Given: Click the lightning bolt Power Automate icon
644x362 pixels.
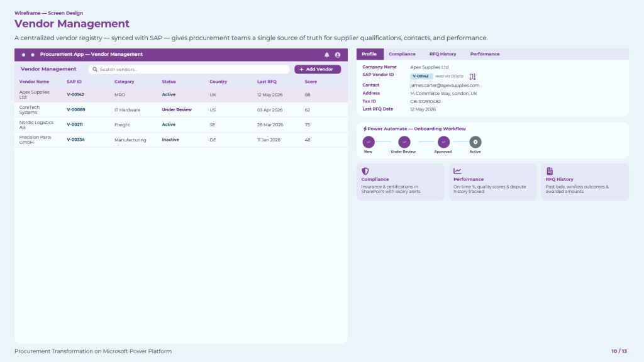Looking at the screenshot, I should [365, 129].
